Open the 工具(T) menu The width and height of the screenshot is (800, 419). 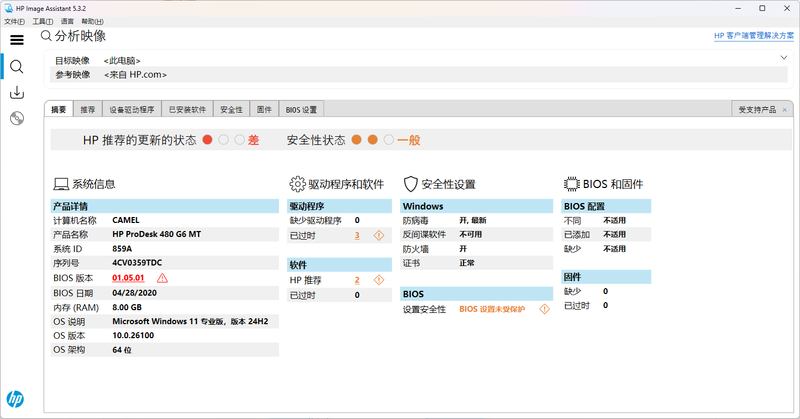coord(42,21)
